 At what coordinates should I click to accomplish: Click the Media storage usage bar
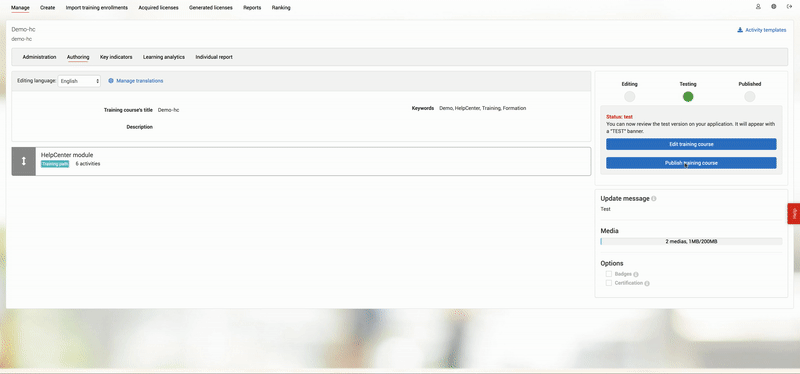click(x=691, y=241)
